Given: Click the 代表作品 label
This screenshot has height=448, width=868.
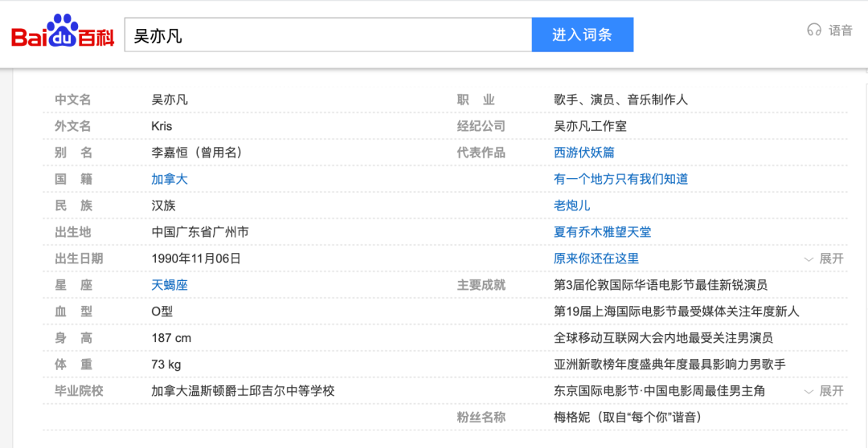Looking at the screenshot, I should (x=481, y=153).
